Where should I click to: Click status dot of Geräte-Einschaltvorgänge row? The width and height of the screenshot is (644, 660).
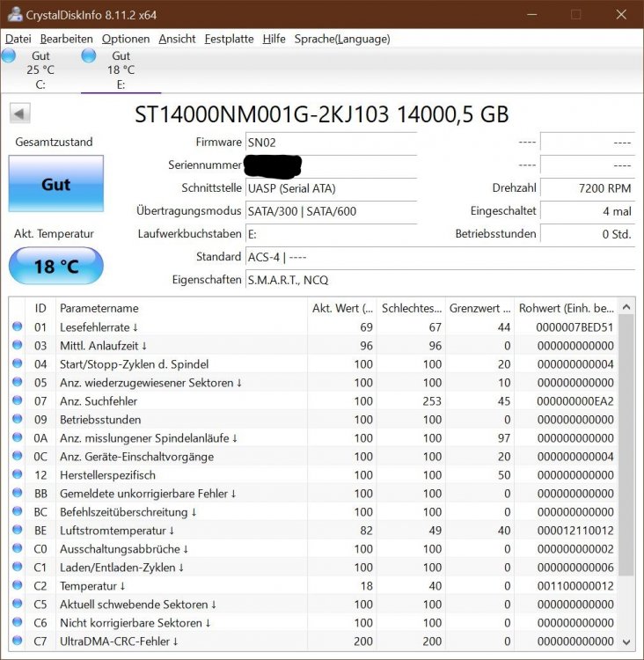click(18, 456)
